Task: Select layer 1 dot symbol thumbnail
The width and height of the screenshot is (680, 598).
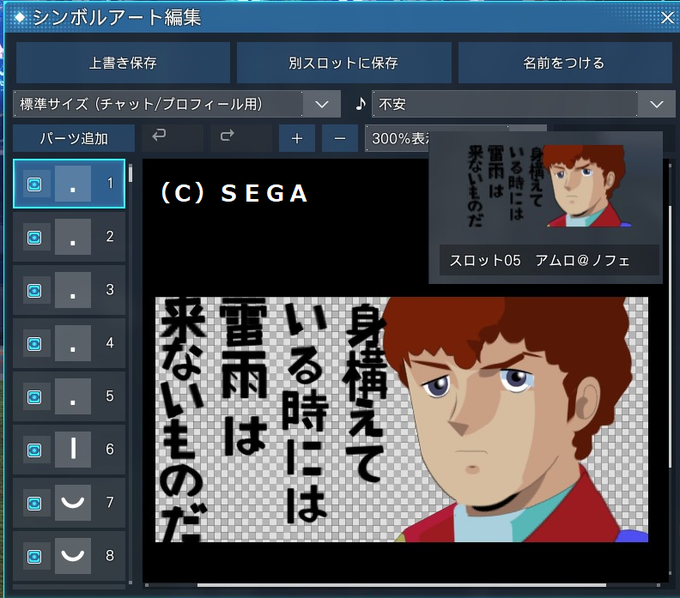Action: (73, 183)
